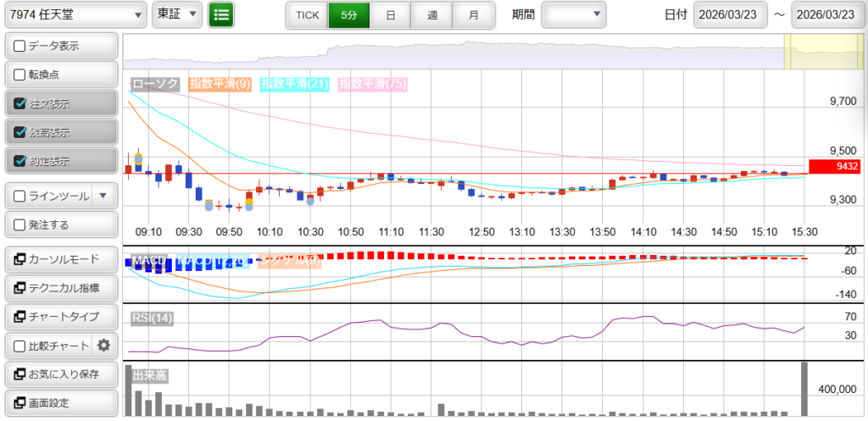Click the 指数平滑(9) legend label
The image size is (868, 421).
tap(219, 84)
